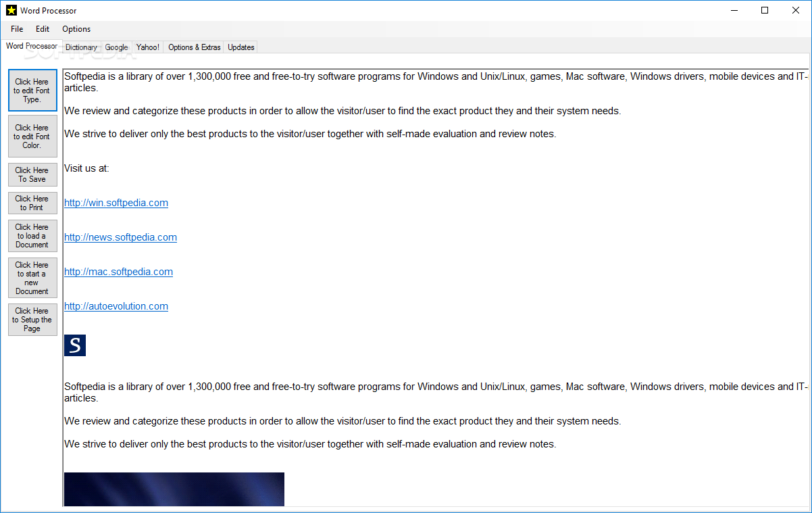812x513 pixels.
Task: Close the Word Processor window
Action: point(796,10)
